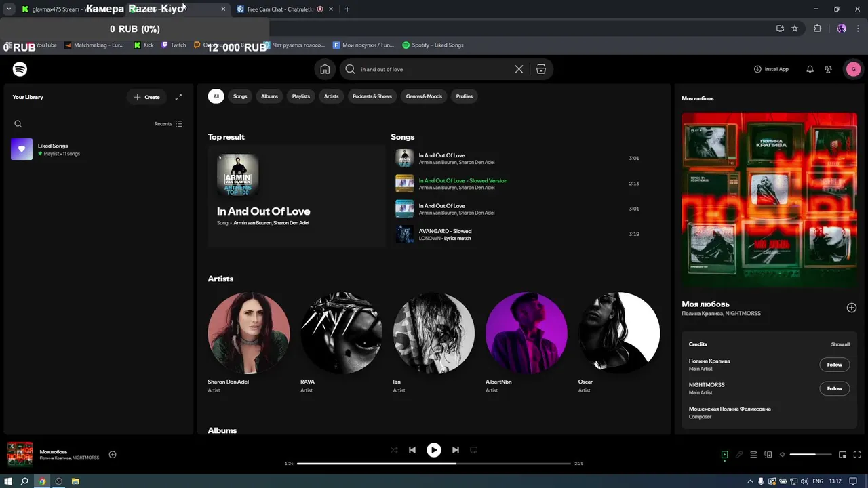
Task: Open Ian artist card
Action: (434, 342)
